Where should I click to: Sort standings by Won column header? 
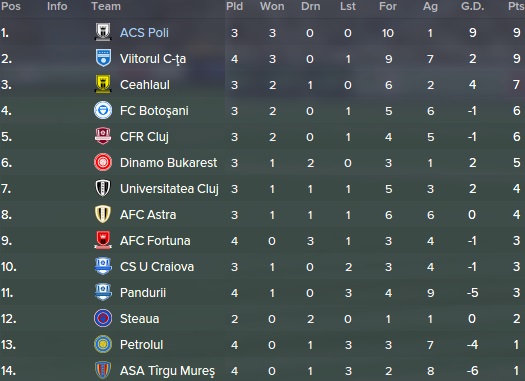pyautogui.click(x=272, y=6)
